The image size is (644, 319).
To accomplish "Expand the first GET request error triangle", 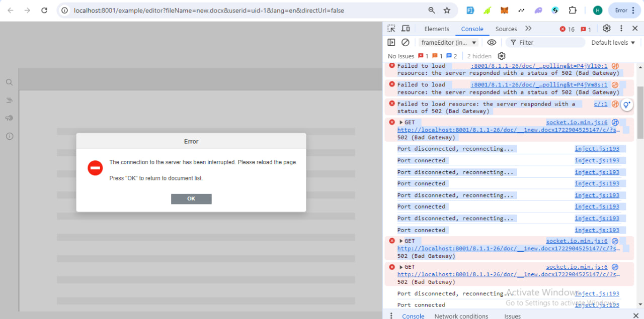I will pos(401,123).
